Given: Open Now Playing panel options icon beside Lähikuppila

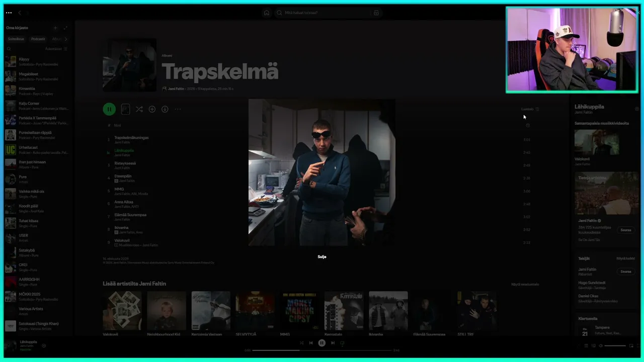Looking at the screenshot, I should [636, 109].
